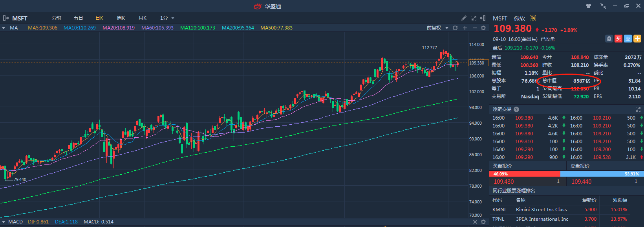
Task: Close the MACD indicator panel
Action: point(475,222)
